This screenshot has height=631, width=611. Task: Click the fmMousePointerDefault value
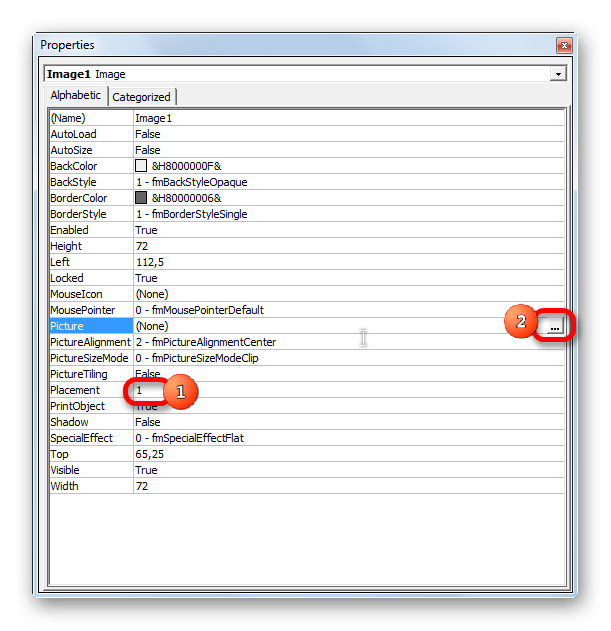349,310
